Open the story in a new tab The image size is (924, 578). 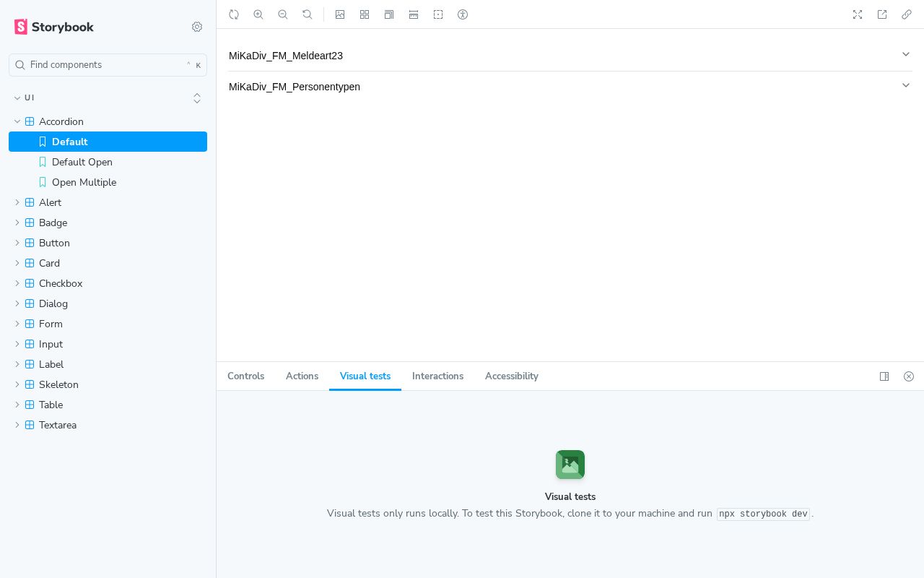click(x=882, y=14)
